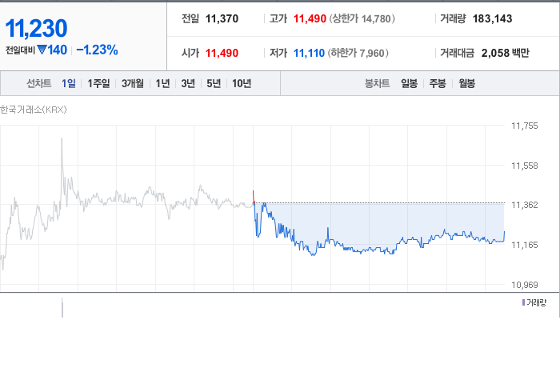View the 3년 chart range

pyautogui.click(x=188, y=83)
